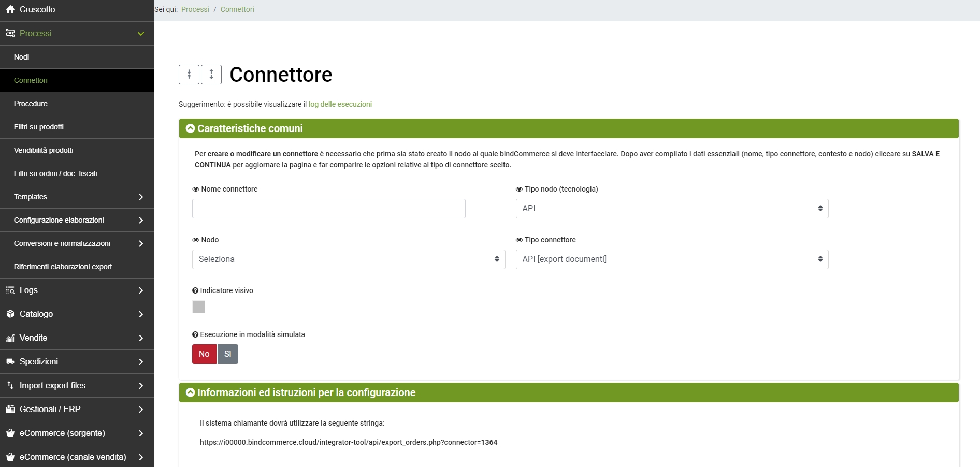Click the Spedizioni truck icon

pyautogui.click(x=10, y=362)
